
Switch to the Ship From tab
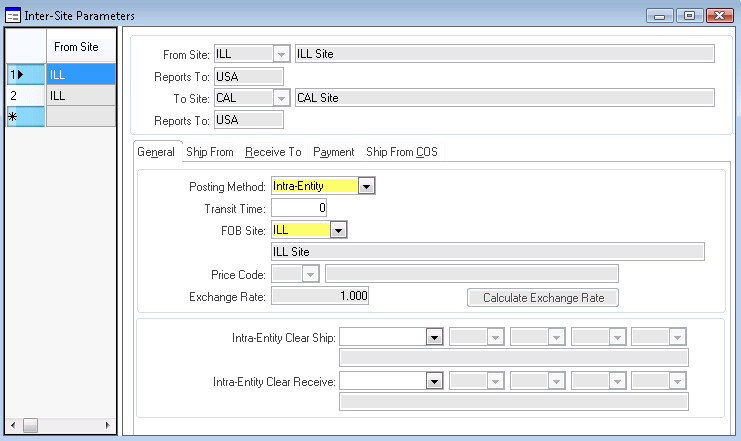click(210, 152)
